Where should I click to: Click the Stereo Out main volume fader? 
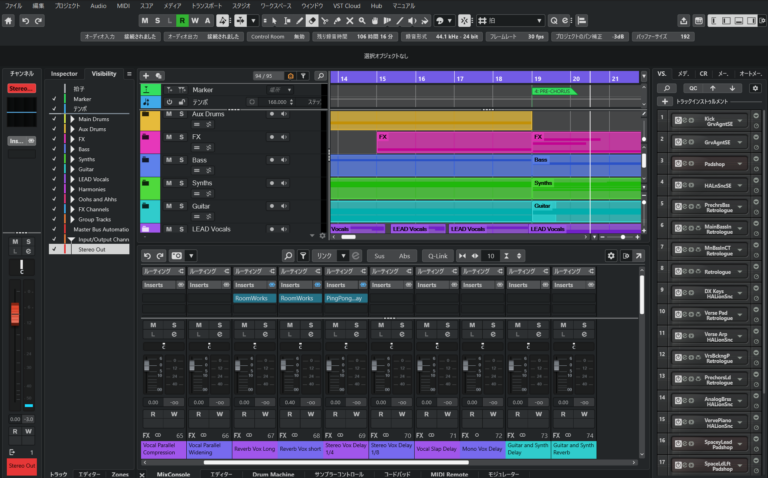pyautogui.click(x=15, y=313)
